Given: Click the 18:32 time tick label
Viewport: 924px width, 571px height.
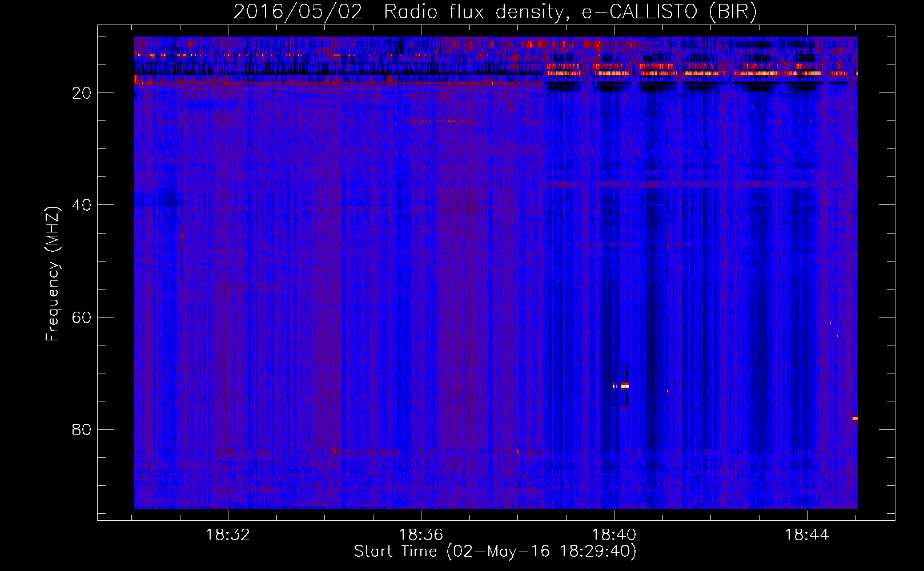Looking at the screenshot, I should click(x=228, y=535).
